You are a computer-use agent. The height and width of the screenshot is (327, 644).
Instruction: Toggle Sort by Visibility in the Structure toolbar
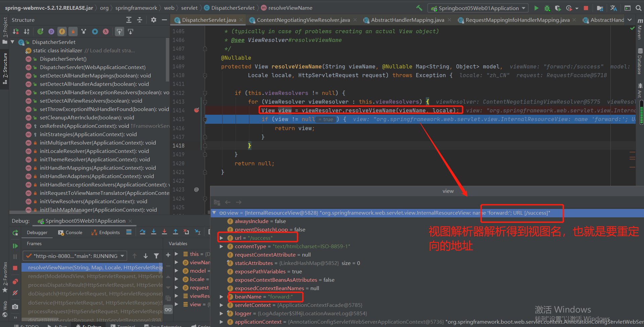[x=16, y=32]
